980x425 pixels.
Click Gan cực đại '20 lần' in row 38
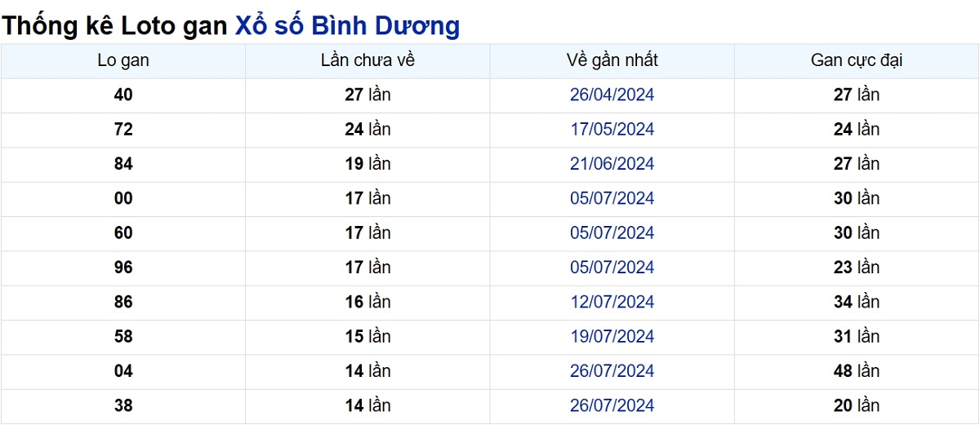857,405
